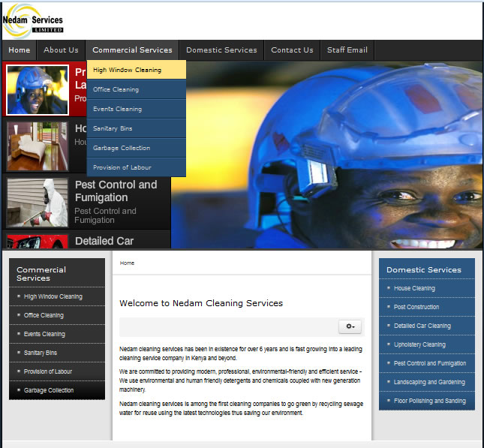Choose Provision of Labour from the dropdown menu
The width and height of the screenshot is (484, 448).
(137, 167)
